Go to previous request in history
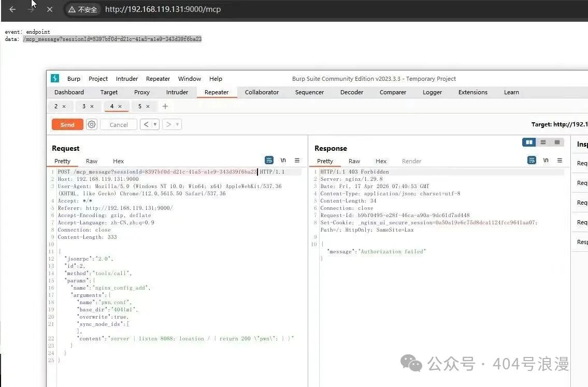 coord(146,124)
